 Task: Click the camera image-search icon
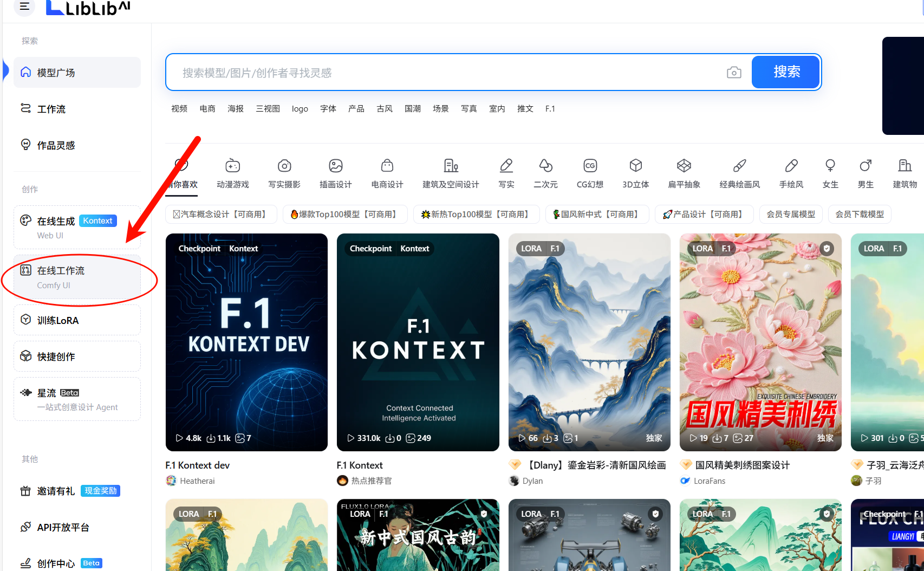click(x=734, y=73)
